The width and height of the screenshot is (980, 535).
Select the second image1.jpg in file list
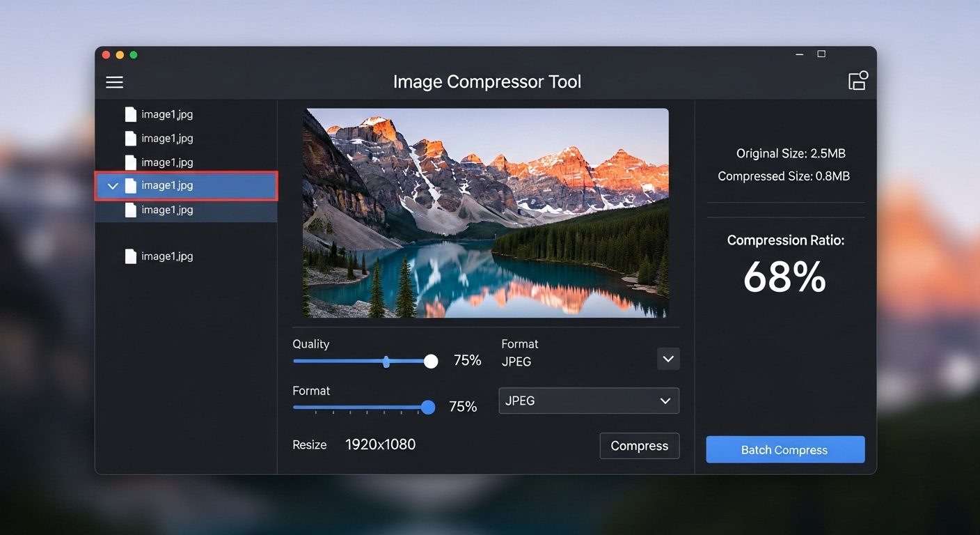167,139
